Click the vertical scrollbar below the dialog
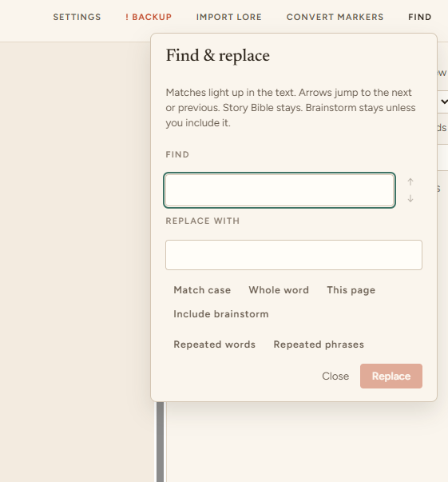The width and height of the screenshot is (448, 482). pyautogui.click(x=160, y=442)
